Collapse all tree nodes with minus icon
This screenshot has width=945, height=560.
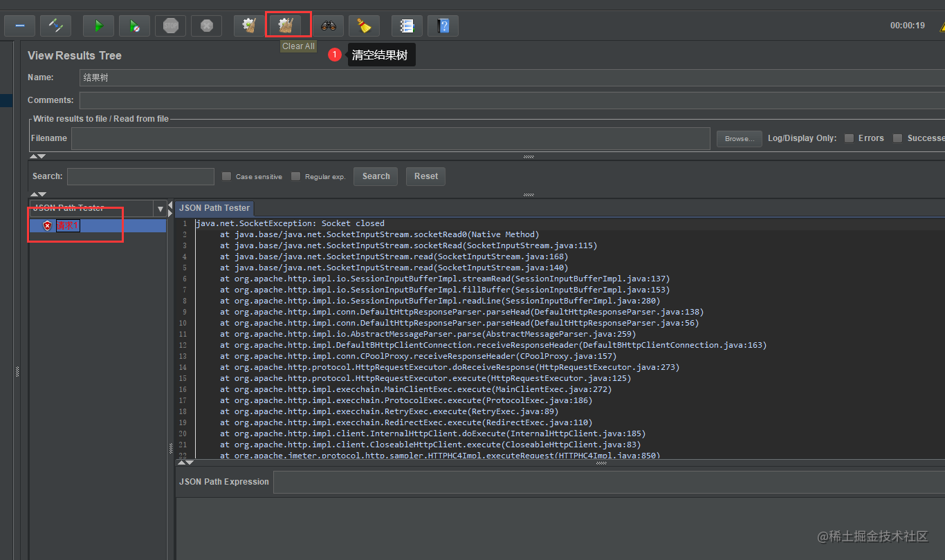[x=20, y=26]
